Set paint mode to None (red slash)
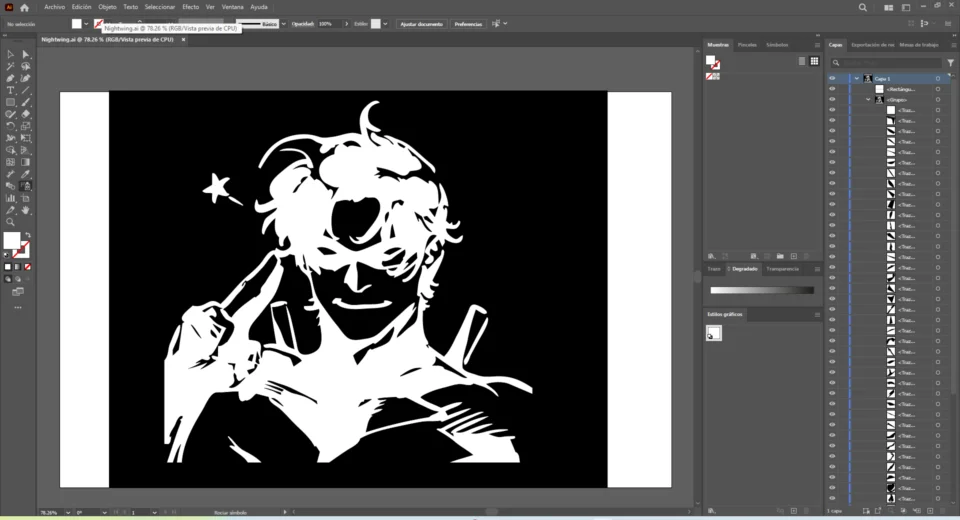The height and width of the screenshot is (520, 960). point(28,267)
